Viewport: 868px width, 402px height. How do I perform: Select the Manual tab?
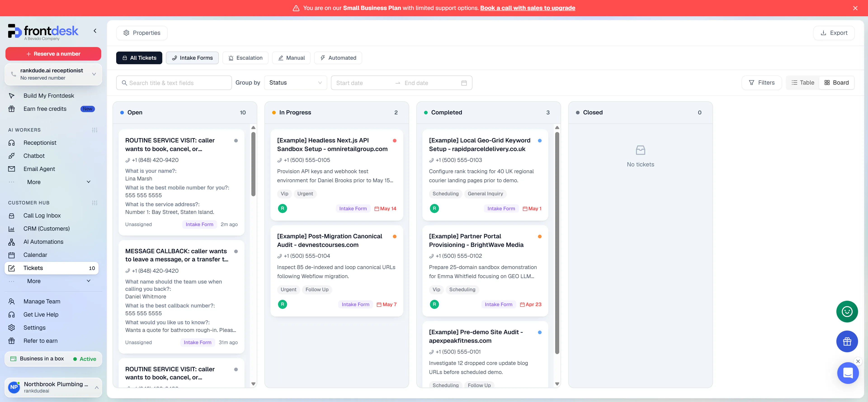tap(291, 58)
